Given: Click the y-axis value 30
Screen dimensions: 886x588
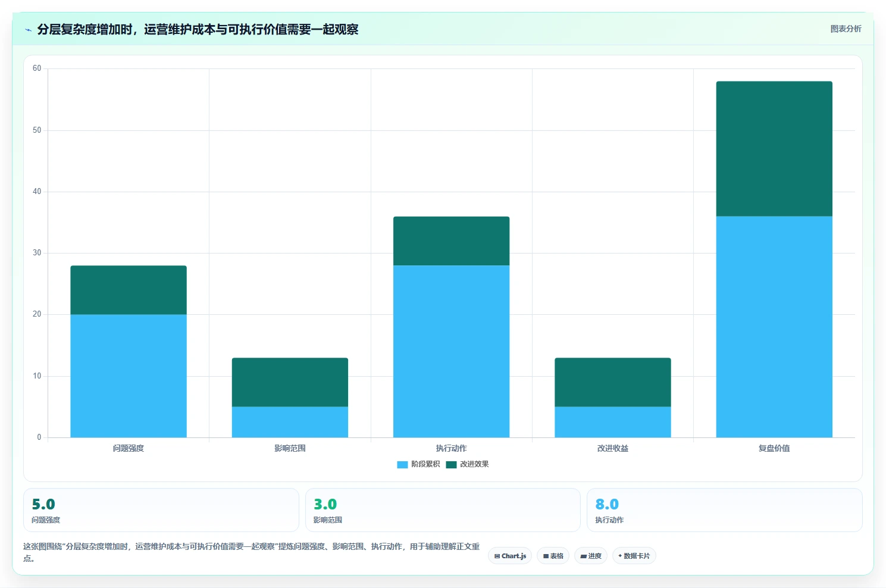Looking at the screenshot, I should [x=37, y=253].
